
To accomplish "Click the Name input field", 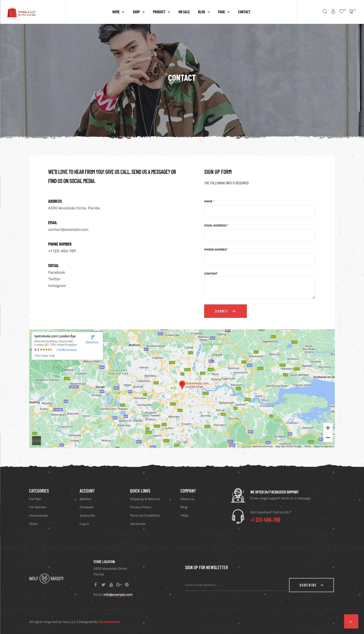I will (260, 211).
